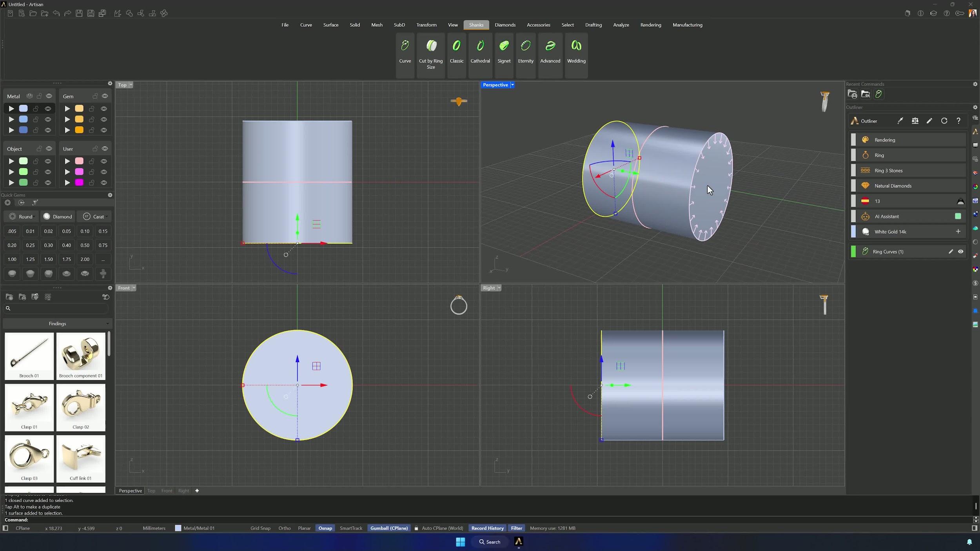Click the Artisan icon in Windows taskbar

click(518, 541)
